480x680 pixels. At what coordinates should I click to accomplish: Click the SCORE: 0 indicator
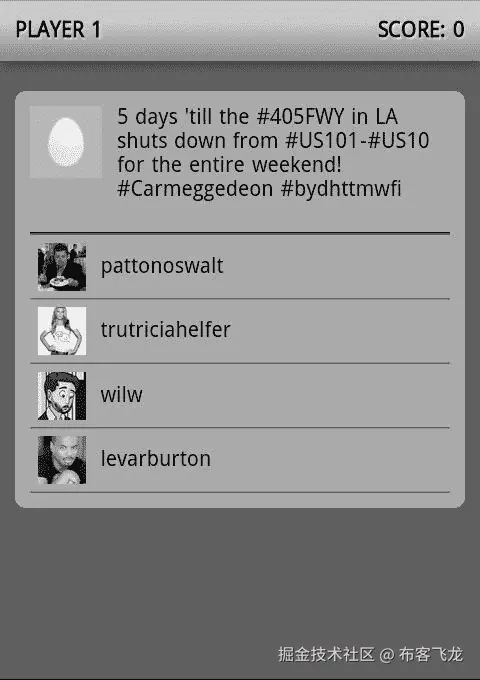[x=421, y=29]
